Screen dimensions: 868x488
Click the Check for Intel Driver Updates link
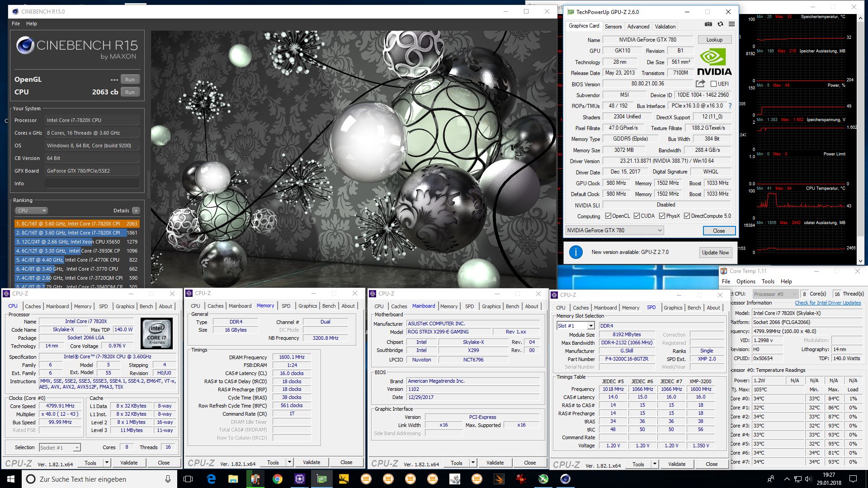point(828,303)
